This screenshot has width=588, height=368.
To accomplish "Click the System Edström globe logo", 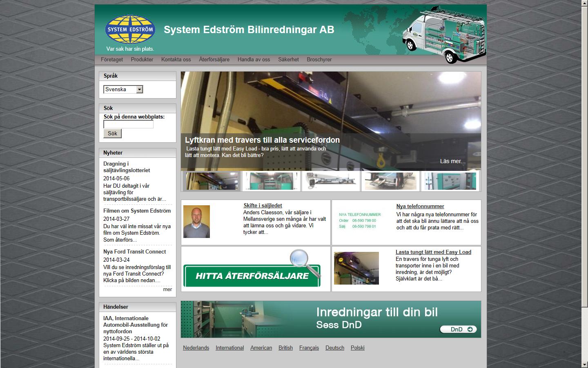I will click(130, 29).
